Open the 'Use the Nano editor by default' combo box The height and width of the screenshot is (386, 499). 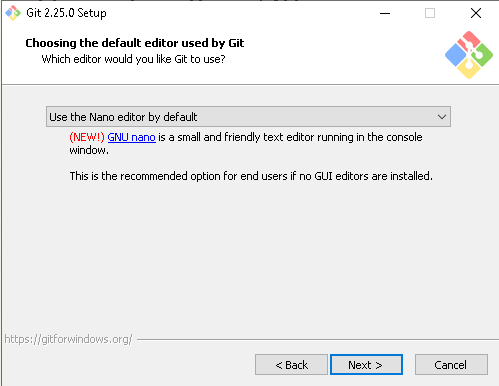tap(248, 117)
